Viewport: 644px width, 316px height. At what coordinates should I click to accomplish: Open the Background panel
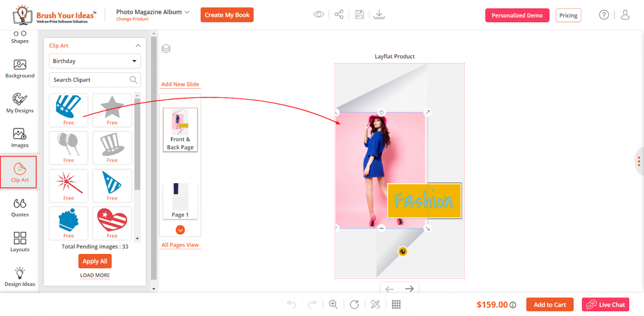pos(19,69)
